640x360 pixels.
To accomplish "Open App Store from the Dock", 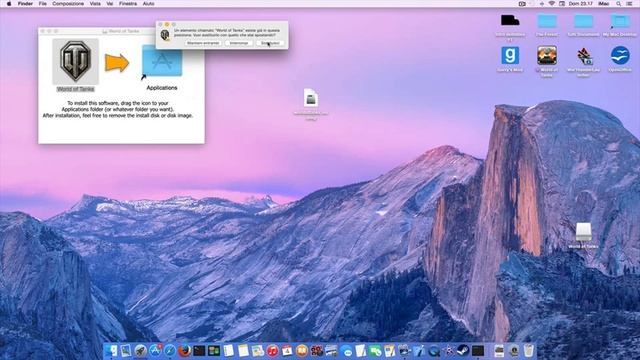I will pos(155,351).
